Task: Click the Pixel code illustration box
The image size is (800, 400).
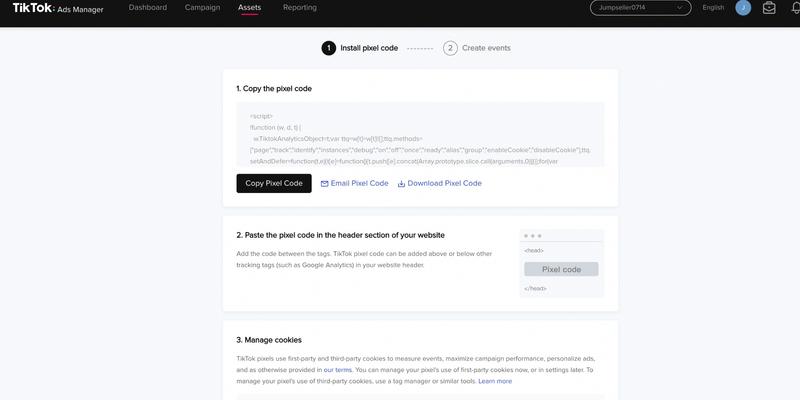Action: [561, 269]
